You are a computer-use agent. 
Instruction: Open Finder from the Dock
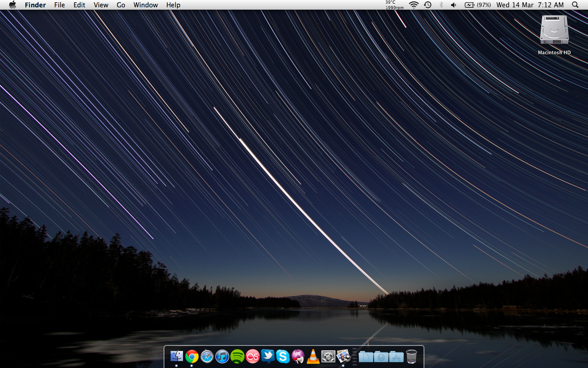tap(177, 356)
